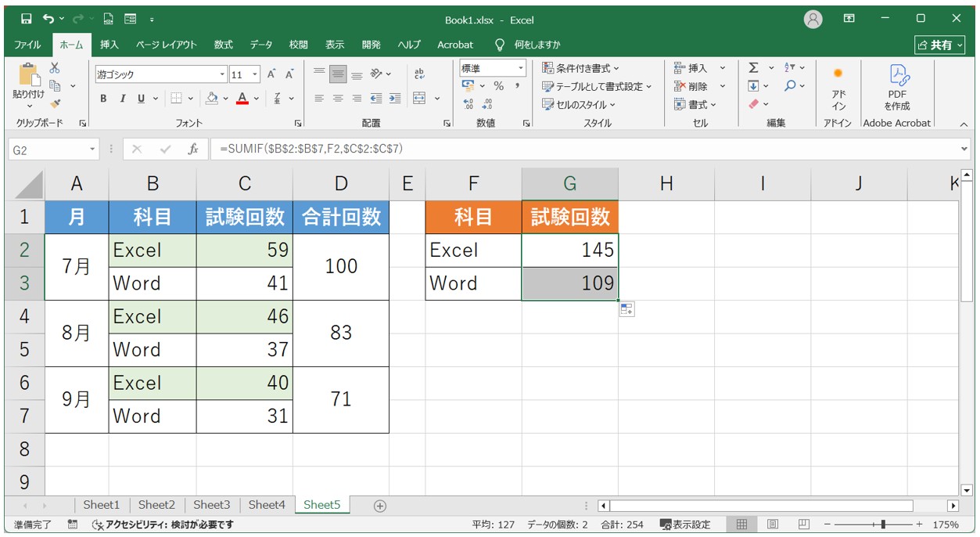Apply percent style to the cells

498,86
